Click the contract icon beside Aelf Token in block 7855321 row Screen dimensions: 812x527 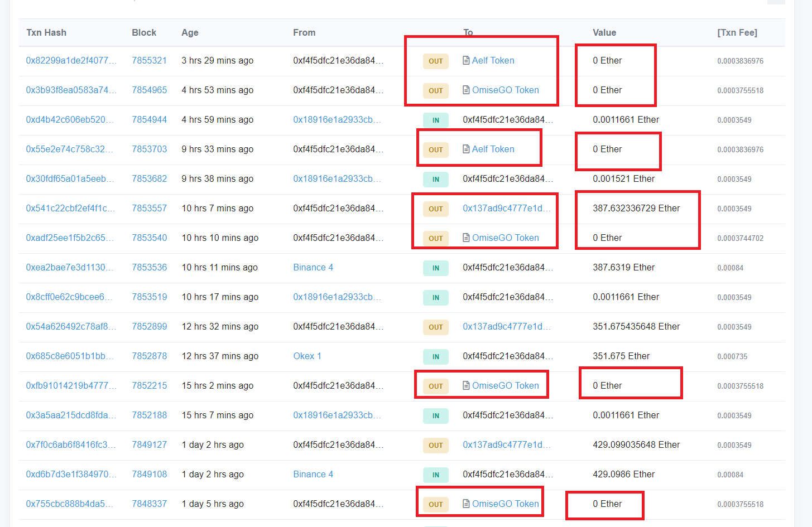click(466, 60)
